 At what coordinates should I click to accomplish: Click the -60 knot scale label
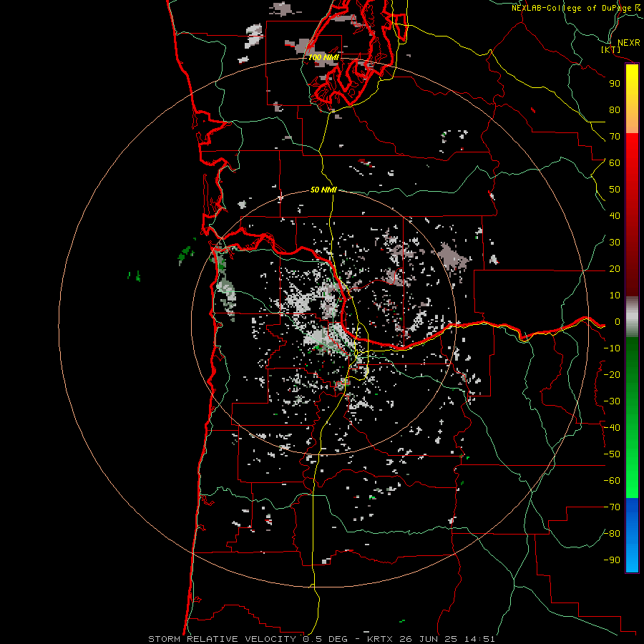point(612,481)
